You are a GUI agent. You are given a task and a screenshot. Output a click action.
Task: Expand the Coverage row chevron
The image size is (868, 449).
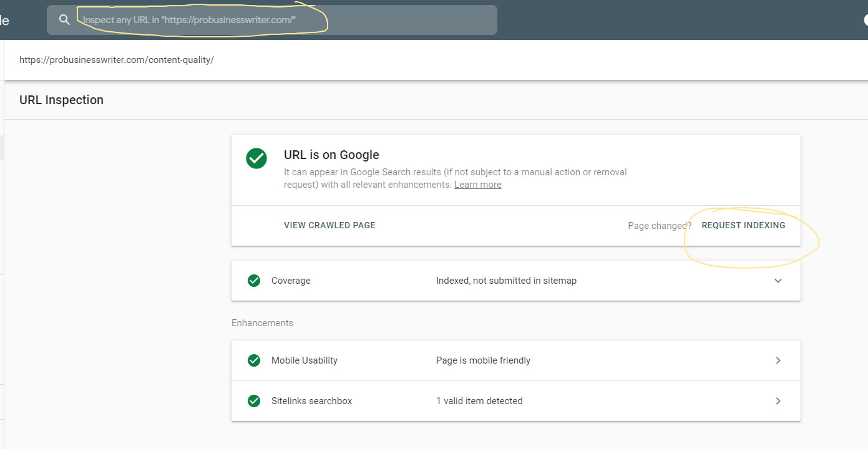pos(778,281)
